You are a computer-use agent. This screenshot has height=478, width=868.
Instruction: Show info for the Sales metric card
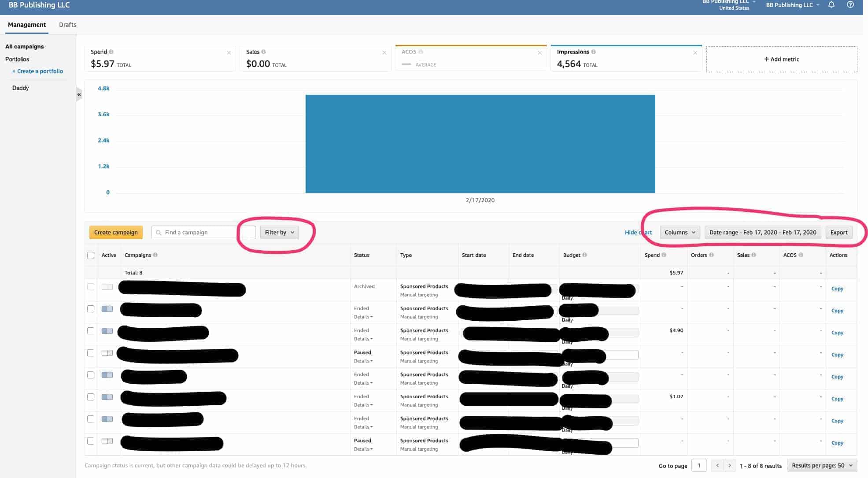coord(264,52)
